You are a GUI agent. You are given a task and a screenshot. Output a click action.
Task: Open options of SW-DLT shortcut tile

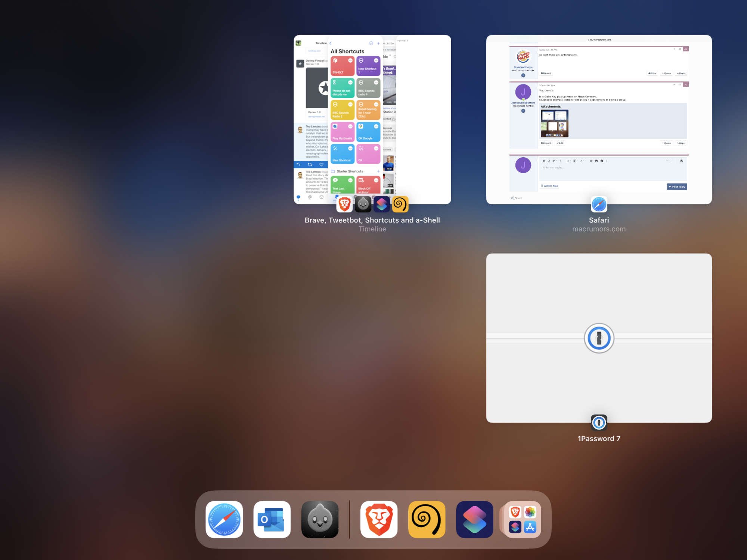click(350, 60)
